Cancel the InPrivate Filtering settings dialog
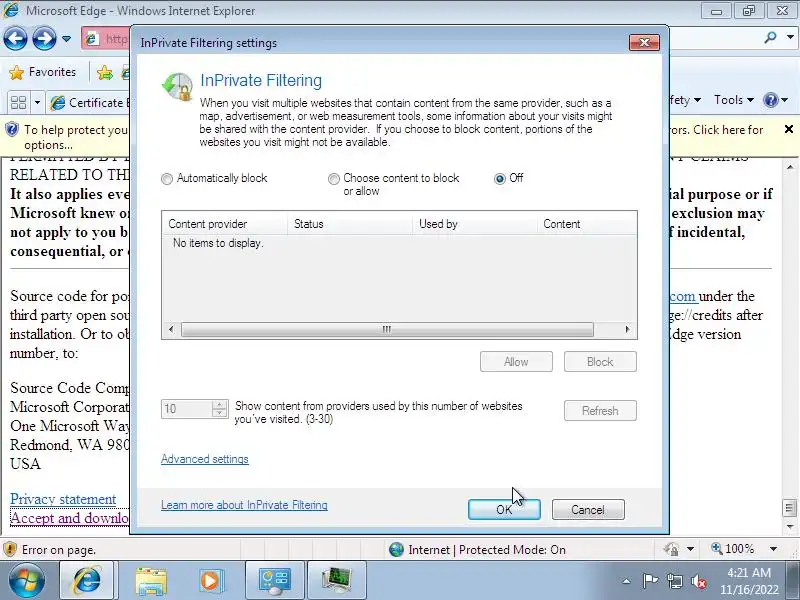The width and height of the screenshot is (800, 600). tap(588, 510)
